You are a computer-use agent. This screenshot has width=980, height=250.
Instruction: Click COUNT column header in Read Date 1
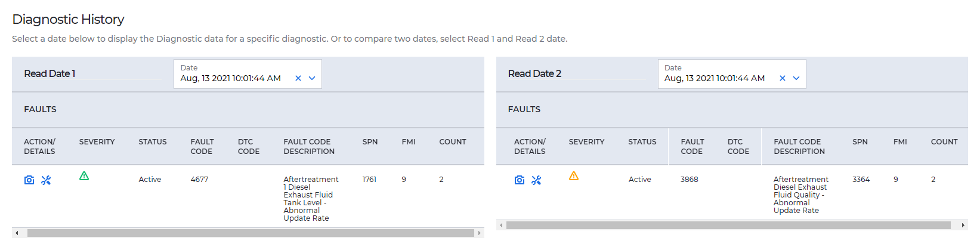pyautogui.click(x=453, y=142)
